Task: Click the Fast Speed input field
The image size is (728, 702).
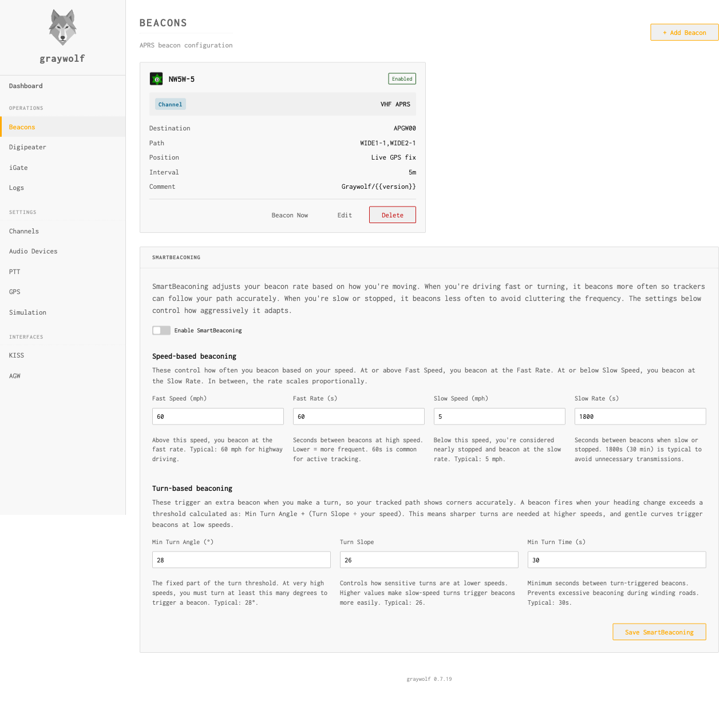Action: click(217, 416)
